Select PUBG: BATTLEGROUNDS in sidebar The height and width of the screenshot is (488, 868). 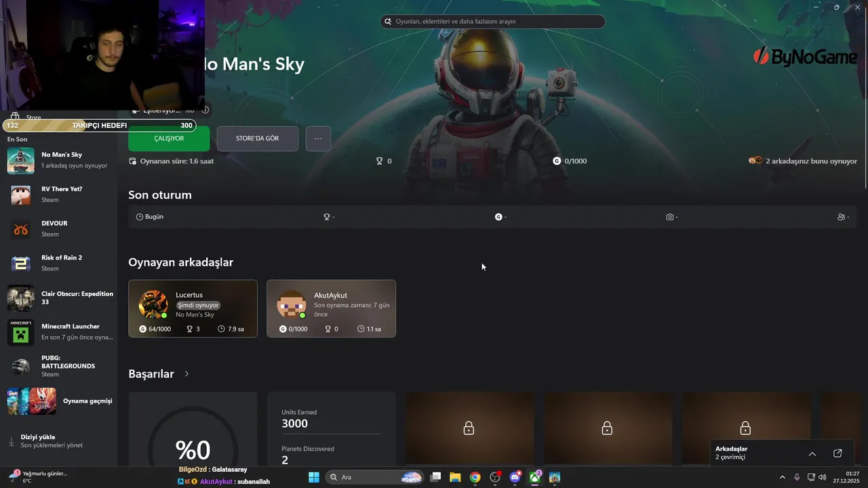click(x=59, y=366)
